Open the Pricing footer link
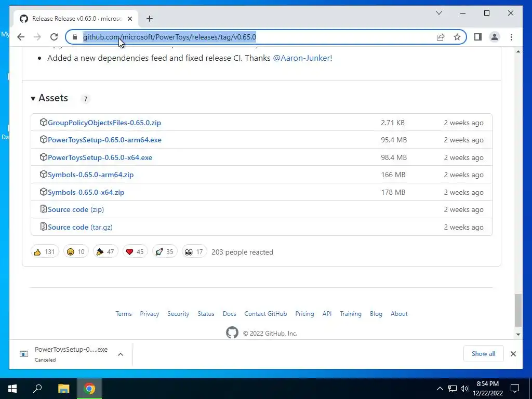The height and width of the screenshot is (399, 532). tap(304, 314)
